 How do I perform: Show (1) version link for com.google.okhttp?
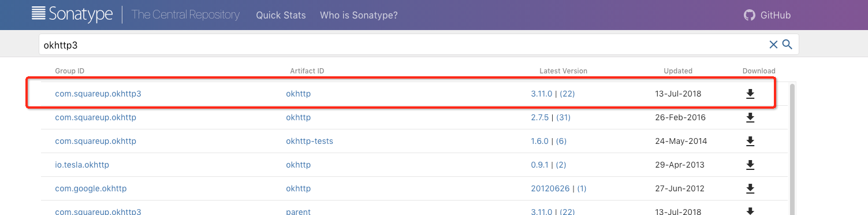(582, 188)
